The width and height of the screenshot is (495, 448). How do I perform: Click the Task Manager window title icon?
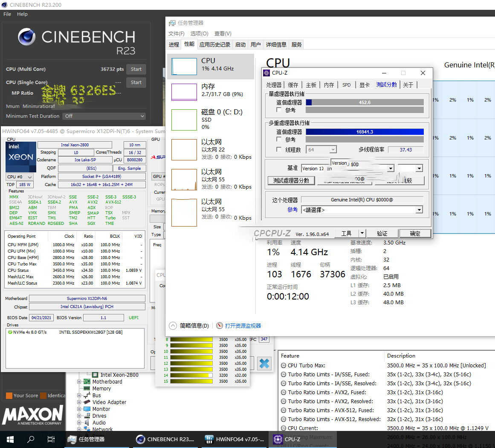tap(172, 23)
